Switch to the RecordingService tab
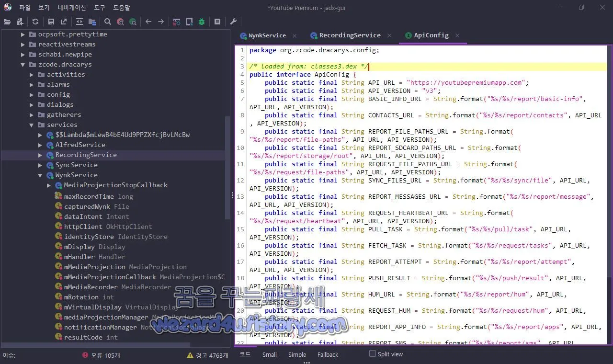 pyautogui.click(x=350, y=35)
